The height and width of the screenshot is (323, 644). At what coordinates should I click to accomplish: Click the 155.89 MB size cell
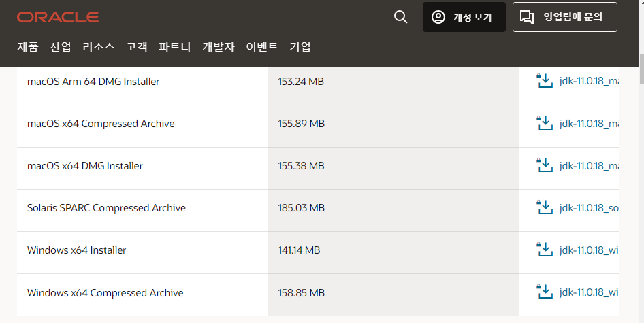coord(393,126)
